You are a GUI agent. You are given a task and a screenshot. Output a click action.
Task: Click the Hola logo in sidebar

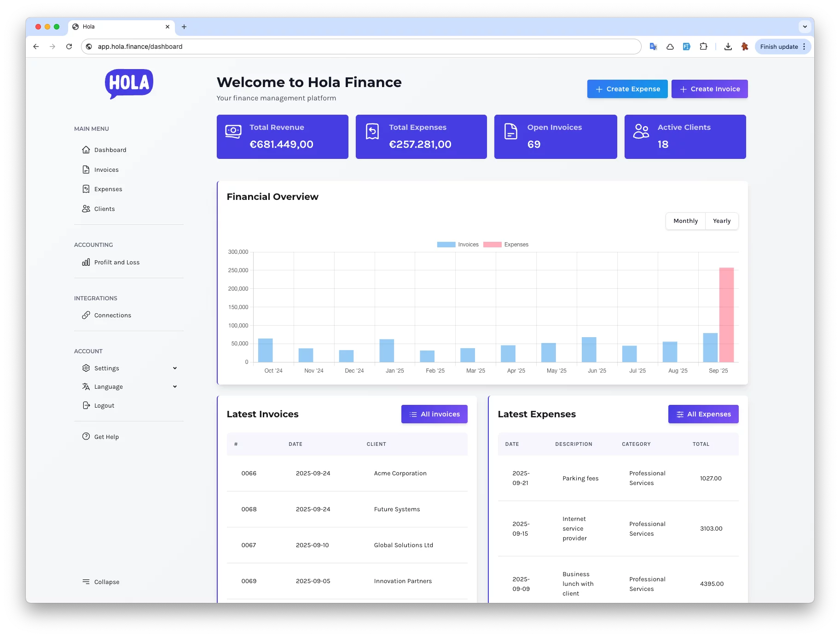click(x=129, y=83)
